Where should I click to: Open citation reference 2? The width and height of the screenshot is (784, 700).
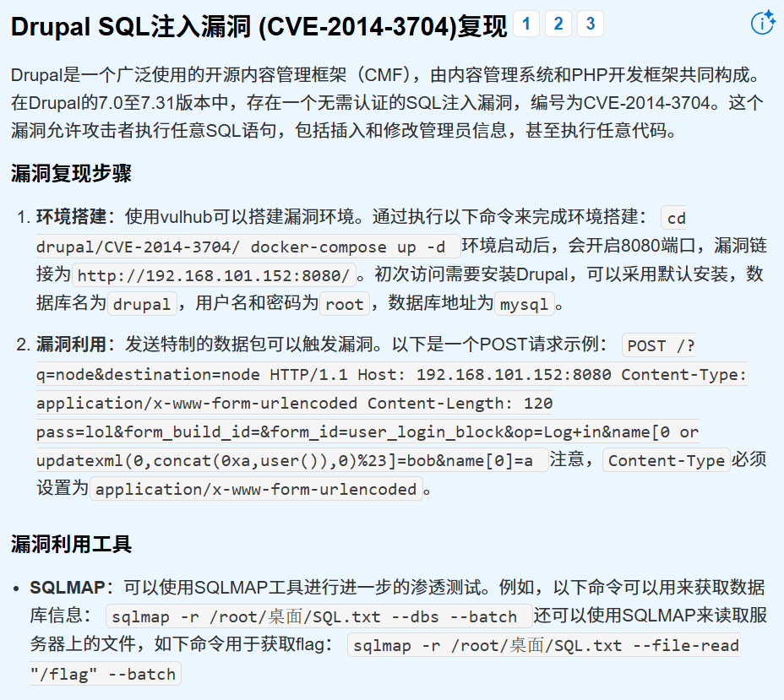(558, 24)
